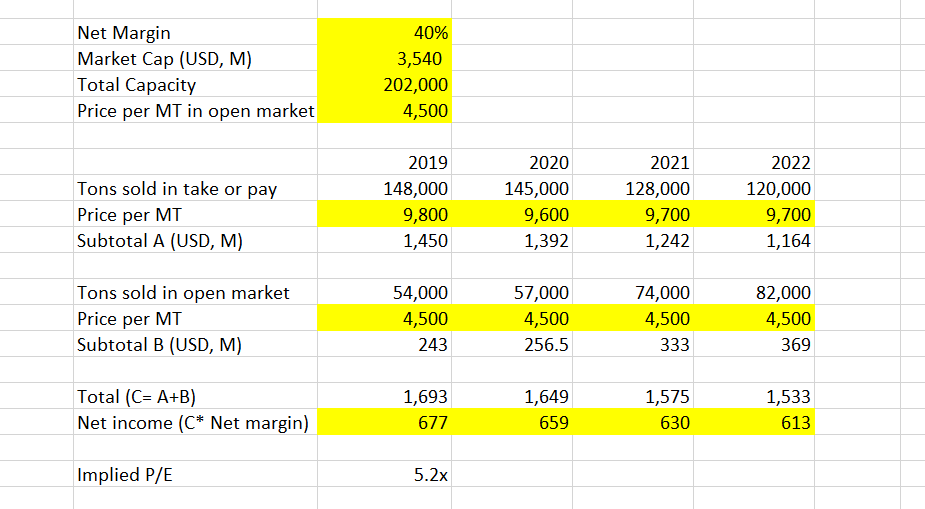This screenshot has height=509, width=925.
Task: Select the Net Margin 40% cell
Action: pyautogui.click(x=384, y=33)
